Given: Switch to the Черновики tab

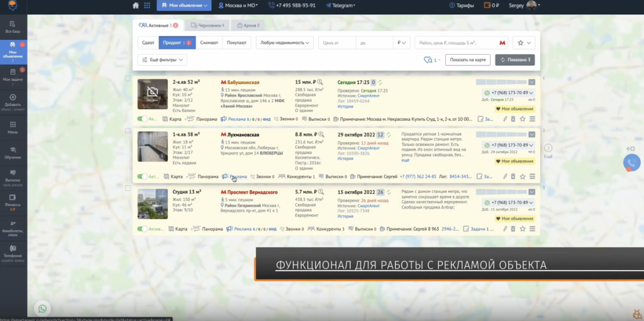Looking at the screenshot, I should click(207, 26).
